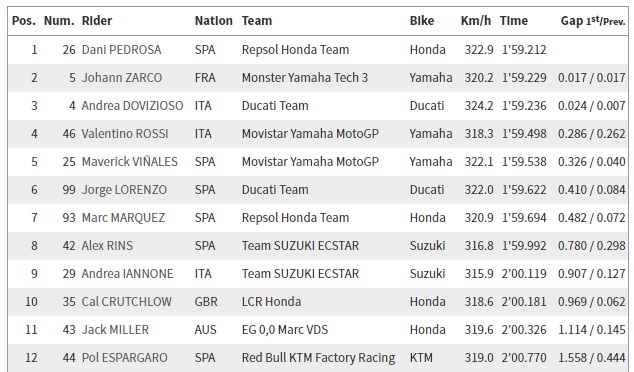This screenshot has width=634, height=372.
Task: Click the Nation column header
Action: [213, 21]
